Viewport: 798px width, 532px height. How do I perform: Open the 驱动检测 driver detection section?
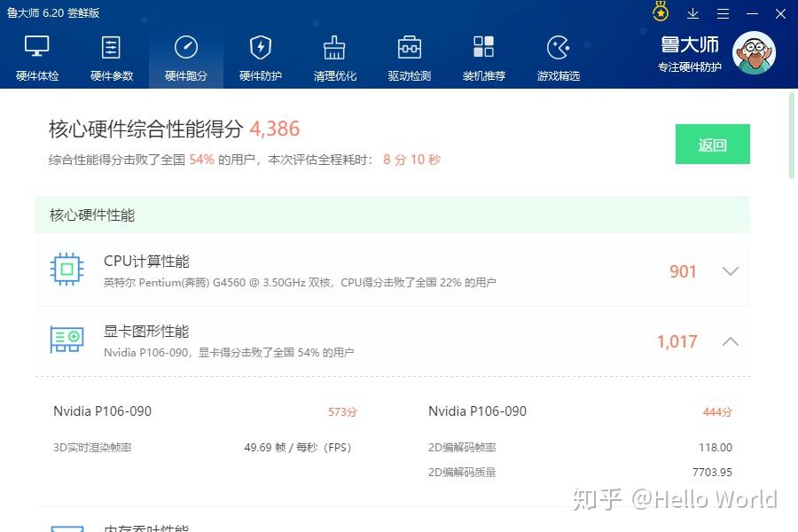pyautogui.click(x=410, y=58)
